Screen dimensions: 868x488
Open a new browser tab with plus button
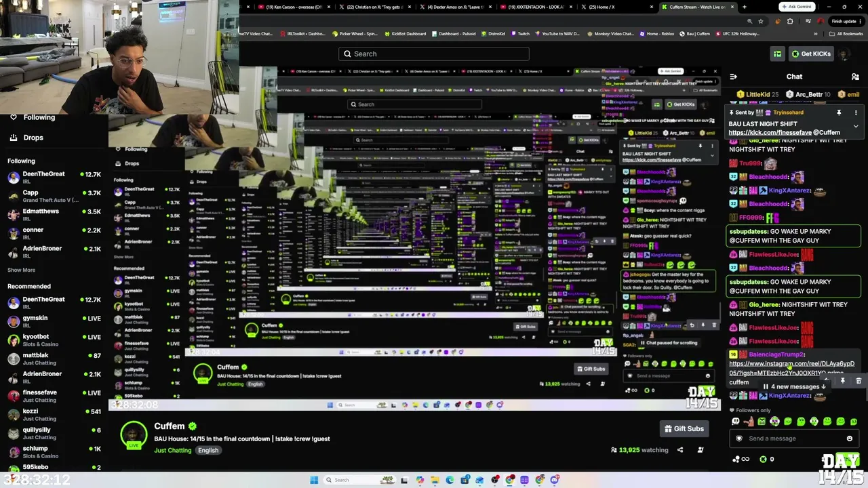point(744,7)
